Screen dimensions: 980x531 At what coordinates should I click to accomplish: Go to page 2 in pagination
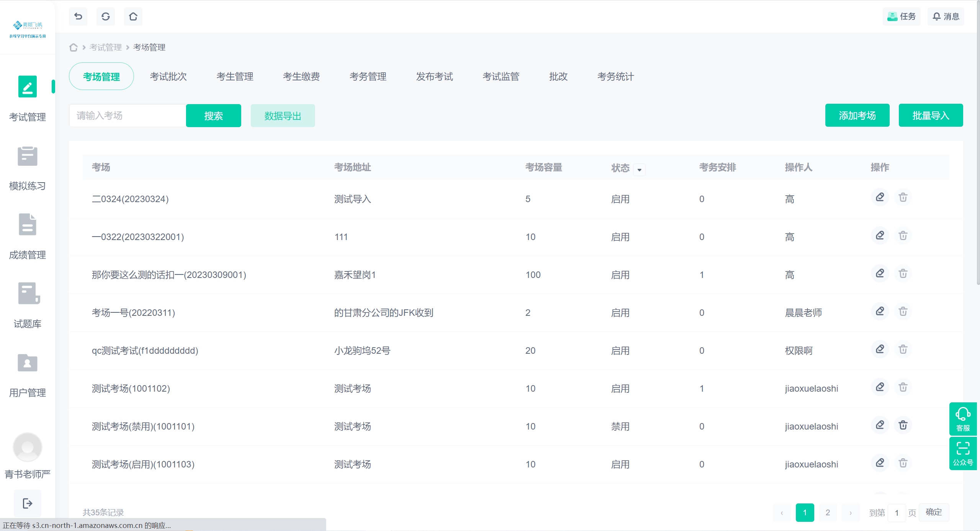coord(828,513)
